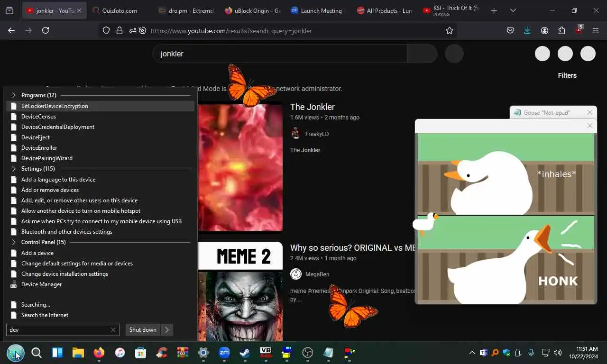This screenshot has width=607, height=364.
Task: Save page to Pocket icon
Action: pyautogui.click(x=510, y=30)
